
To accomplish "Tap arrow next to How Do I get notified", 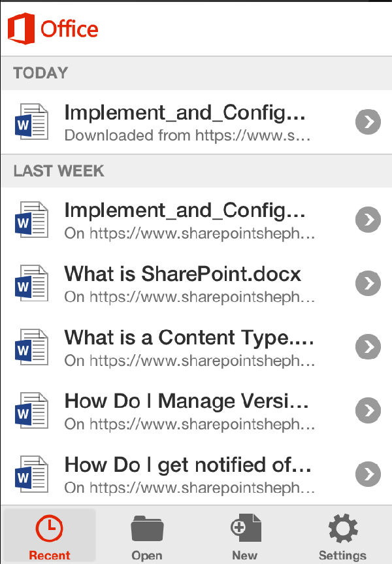I will [368, 473].
